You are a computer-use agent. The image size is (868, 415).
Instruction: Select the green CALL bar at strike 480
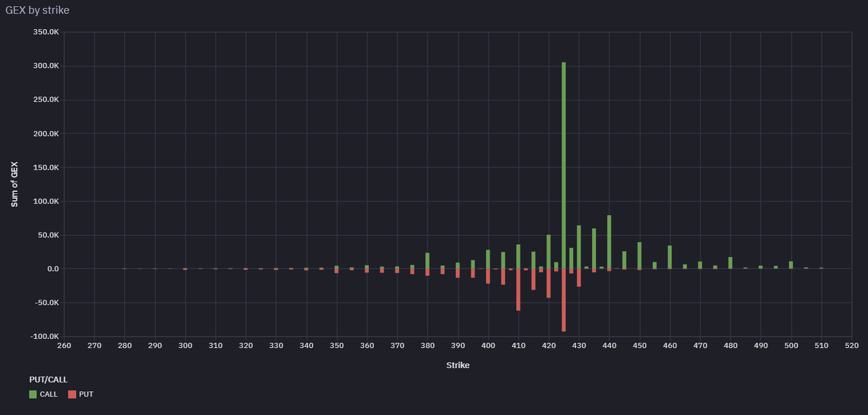(730, 263)
